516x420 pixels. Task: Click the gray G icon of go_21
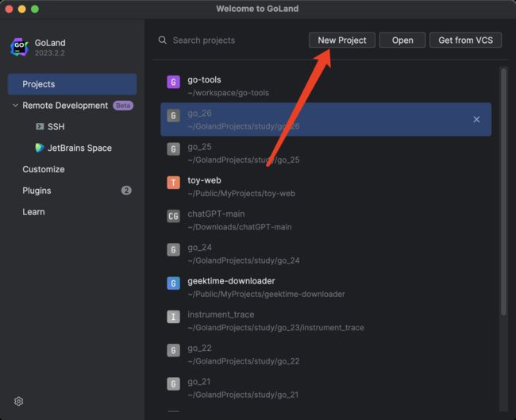click(x=173, y=383)
